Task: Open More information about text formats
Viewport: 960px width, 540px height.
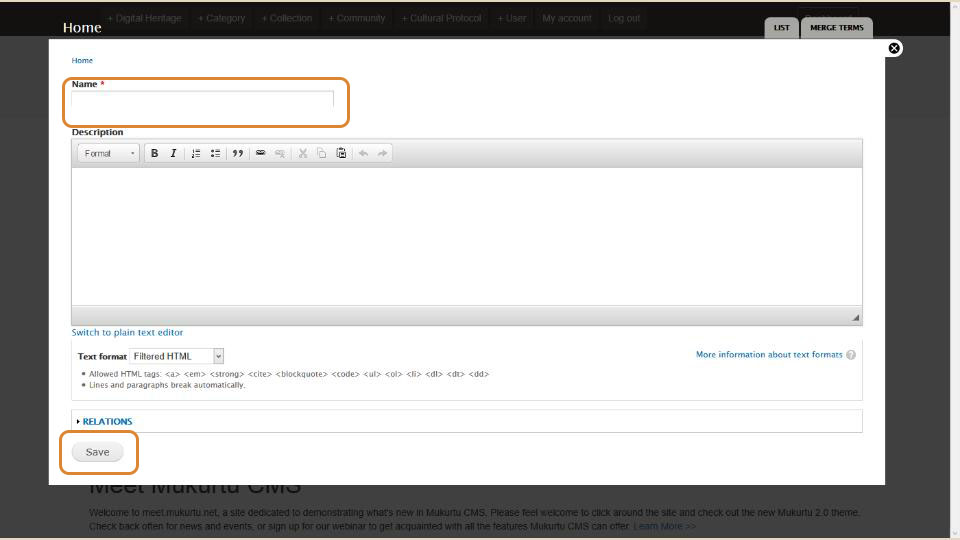Action: click(769, 354)
